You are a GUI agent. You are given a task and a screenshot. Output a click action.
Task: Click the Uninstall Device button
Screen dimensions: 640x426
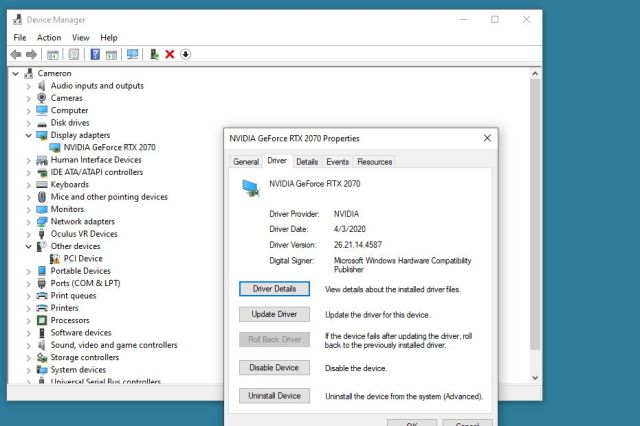[274, 396]
